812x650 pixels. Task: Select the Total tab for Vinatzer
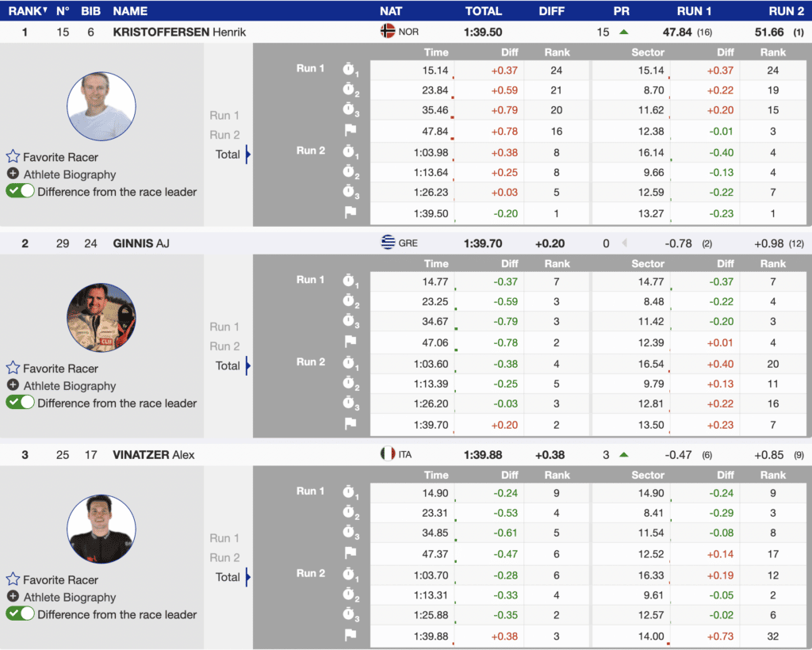click(228, 577)
